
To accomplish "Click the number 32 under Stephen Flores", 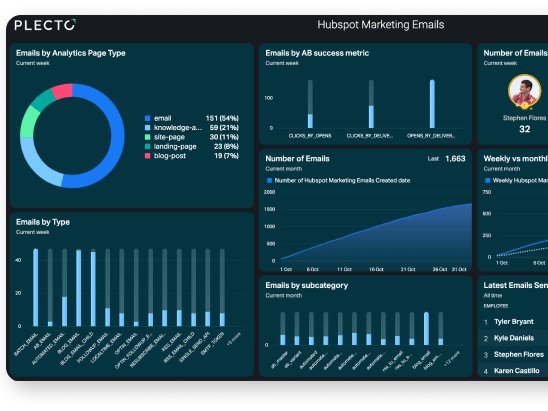I will 524,129.
